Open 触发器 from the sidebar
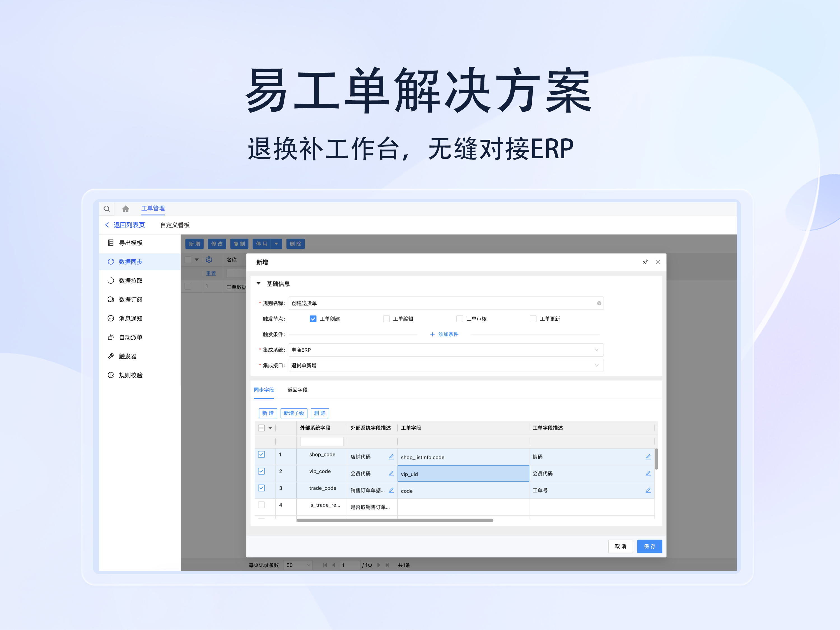This screenshot has width=840, height=630. (x=129, y=356)
